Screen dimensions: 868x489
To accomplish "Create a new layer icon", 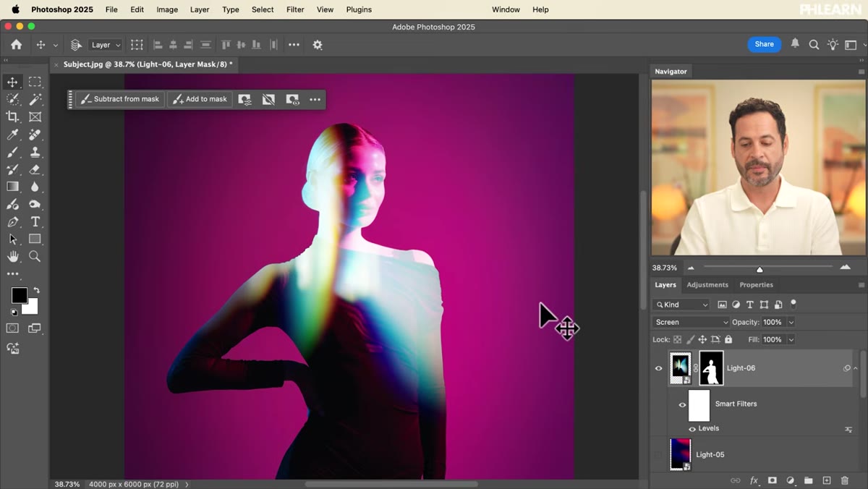I will pyautogui.click(x=827, y=480).
